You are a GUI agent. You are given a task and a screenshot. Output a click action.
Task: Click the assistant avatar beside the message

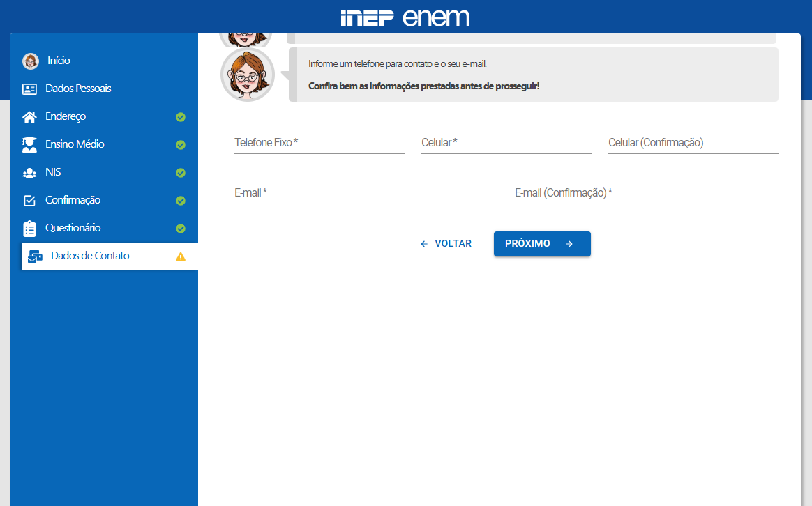pos(248,75)
